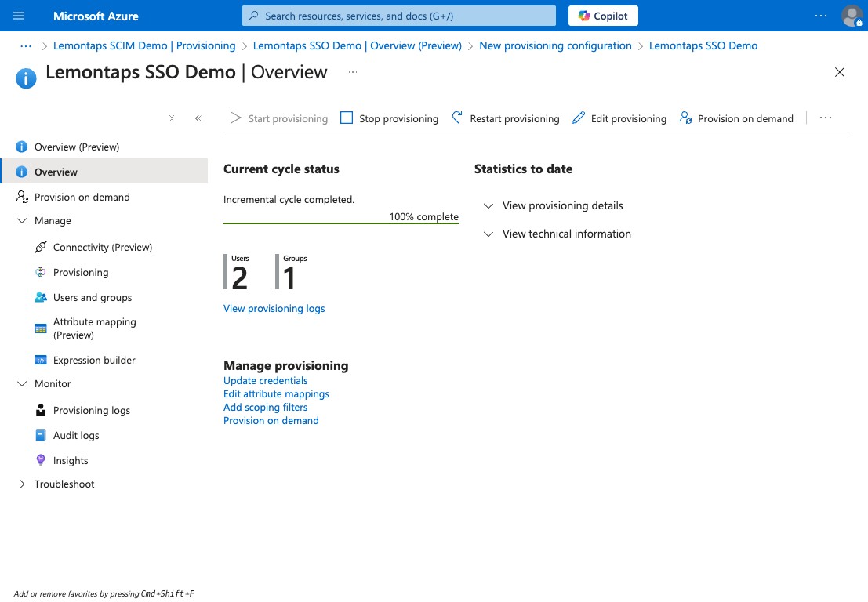The height and width of the screenshot is (602, 868).
Task: Click the Users and groups people icon
Action: (x=41, y=297)
